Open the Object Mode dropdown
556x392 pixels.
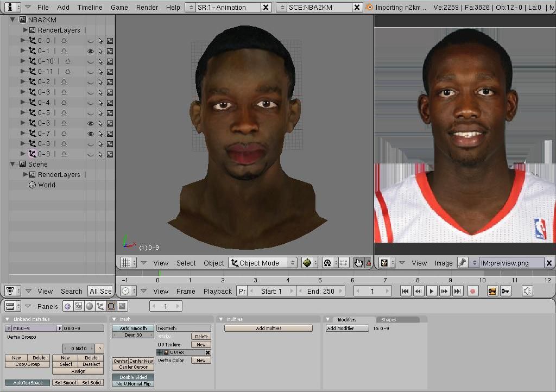tap(263, 263)
